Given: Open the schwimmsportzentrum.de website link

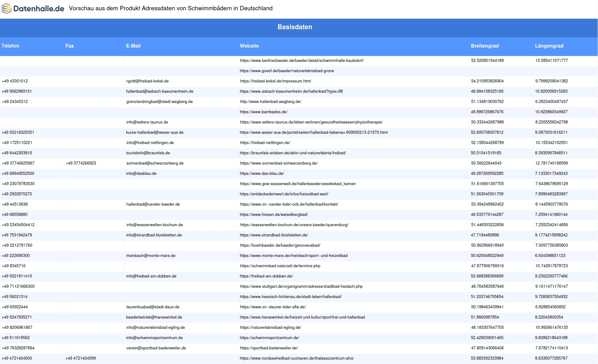Looking at the screenshot, I should 269,338.
